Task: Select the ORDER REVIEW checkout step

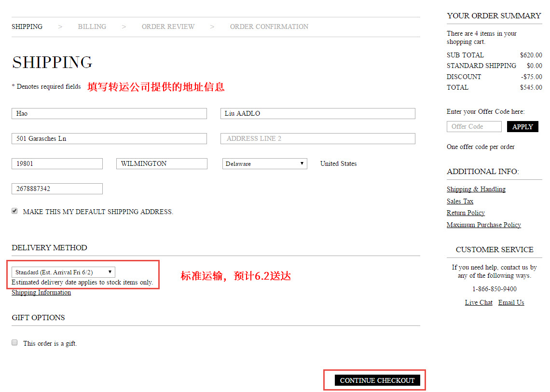Action: [x=168, y=27]
